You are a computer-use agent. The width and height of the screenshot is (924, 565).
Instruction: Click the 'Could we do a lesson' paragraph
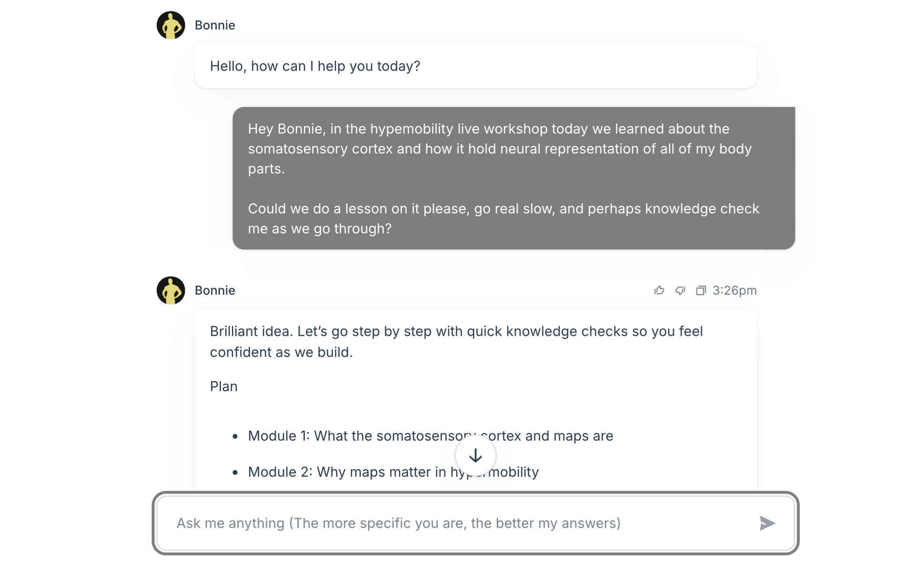[503, 218]
